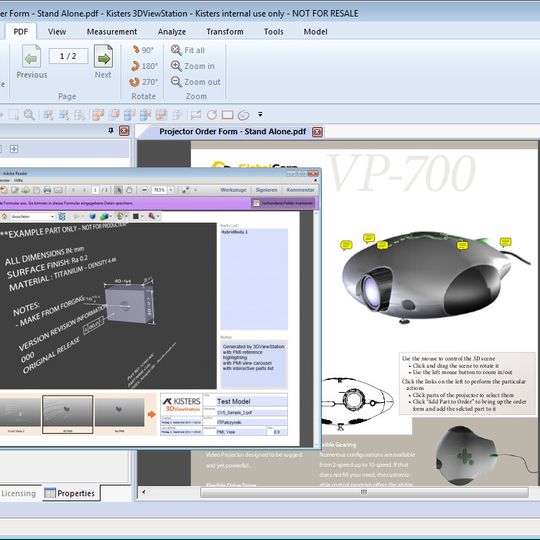
Task: Open the PDF ribbon tab
Action: coord(21,32)
